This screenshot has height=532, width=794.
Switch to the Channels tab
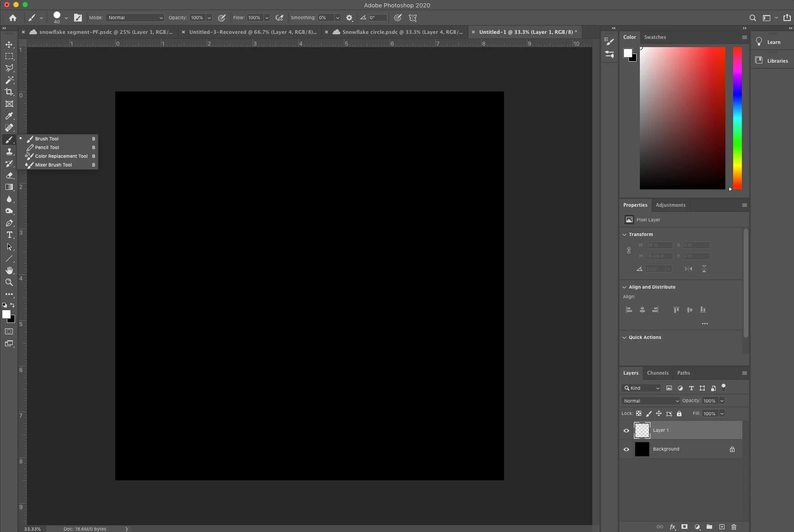tap(658, 373)
